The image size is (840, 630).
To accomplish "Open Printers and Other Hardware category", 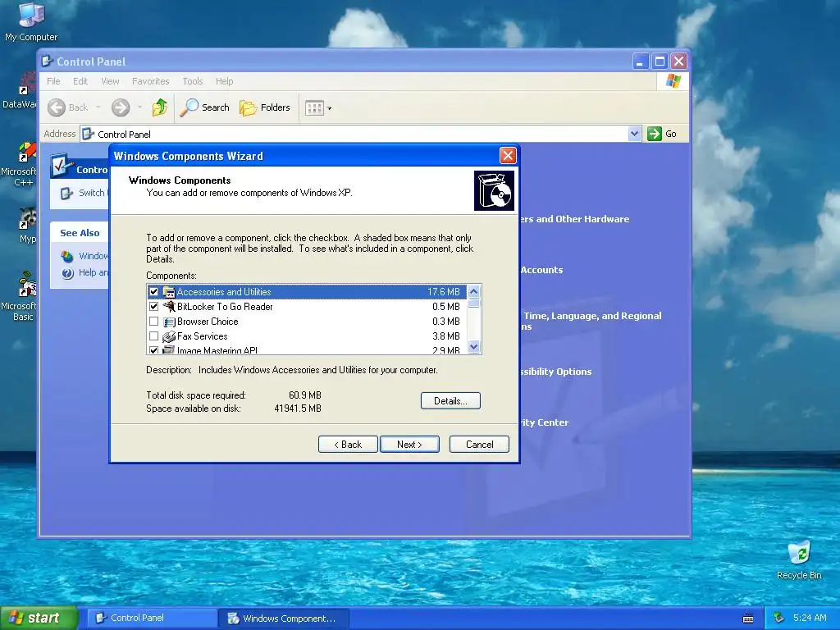I will pyautogui.click(x=573, y=219).
